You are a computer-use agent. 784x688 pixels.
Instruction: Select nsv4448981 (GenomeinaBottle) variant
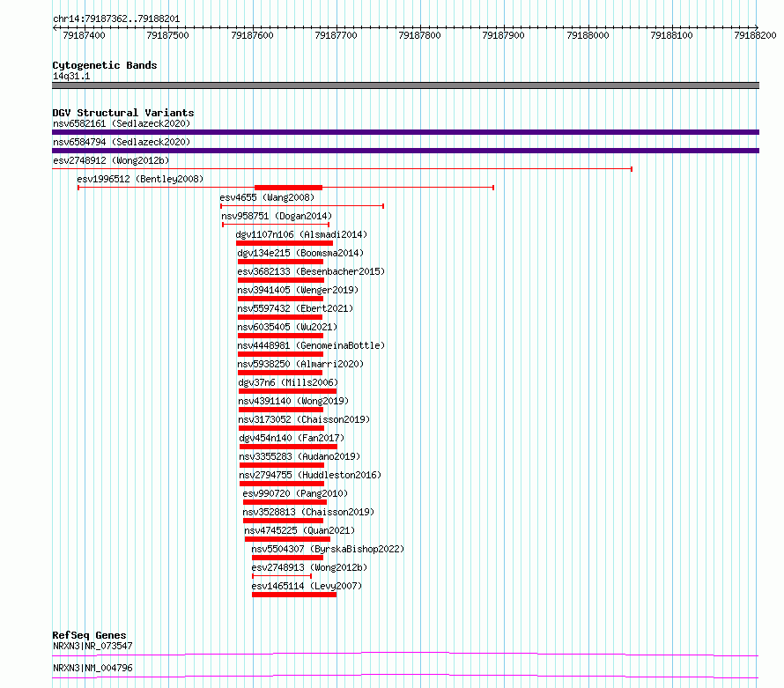coord(311,345)
